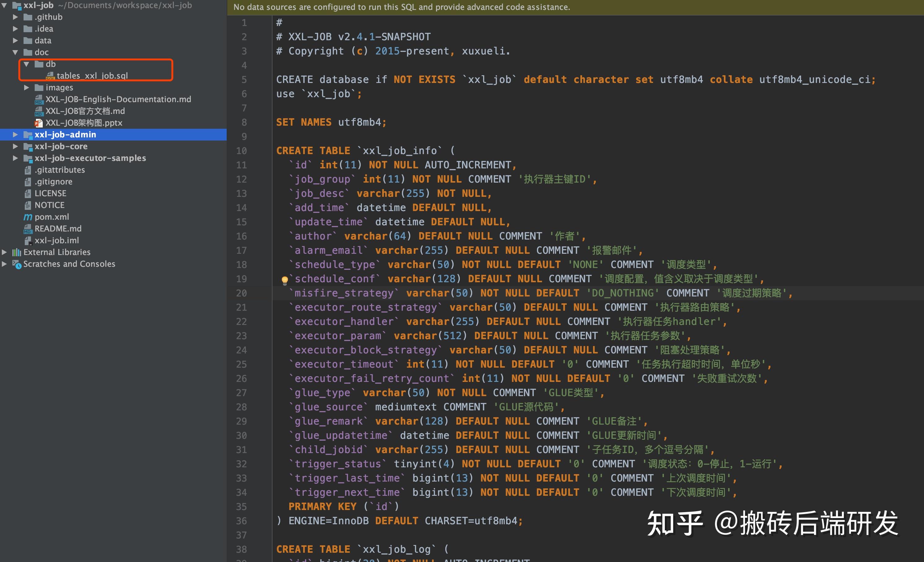Expand the xxl-job-admin module
Viewport: 924px width, 562px height.
click(x=15, y=135)
